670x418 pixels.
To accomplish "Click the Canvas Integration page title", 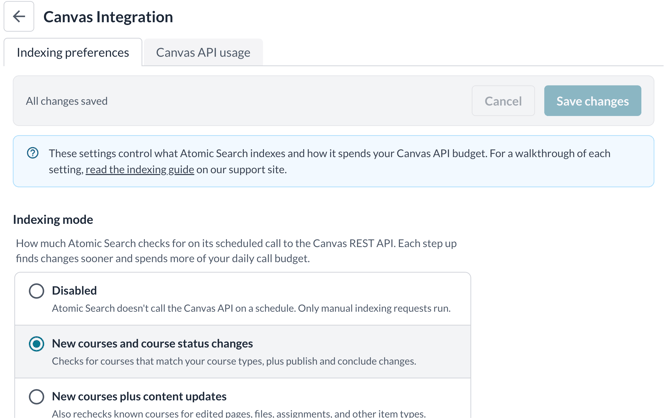I will (108, 17).
